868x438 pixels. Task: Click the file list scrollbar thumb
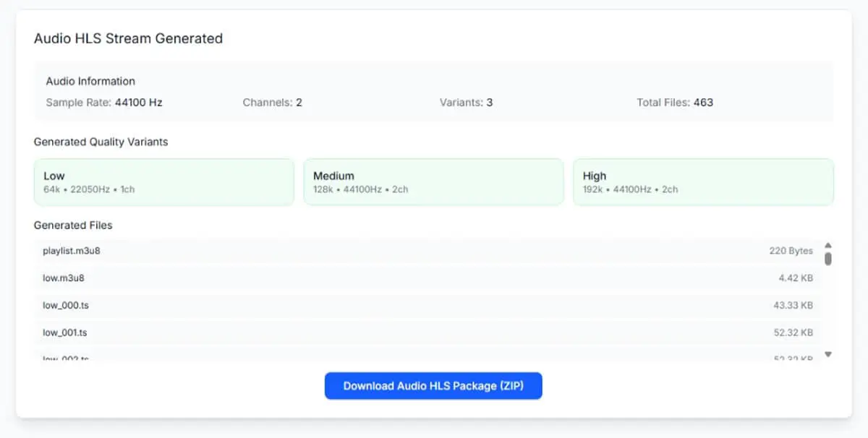pyautogui.click(x=828, y=258)
